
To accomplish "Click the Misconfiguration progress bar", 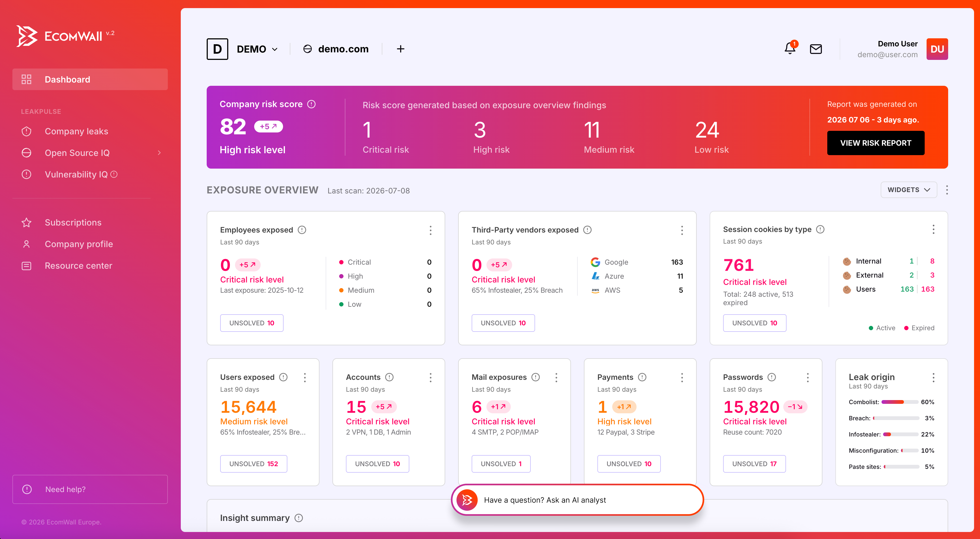I will point(910,450).
